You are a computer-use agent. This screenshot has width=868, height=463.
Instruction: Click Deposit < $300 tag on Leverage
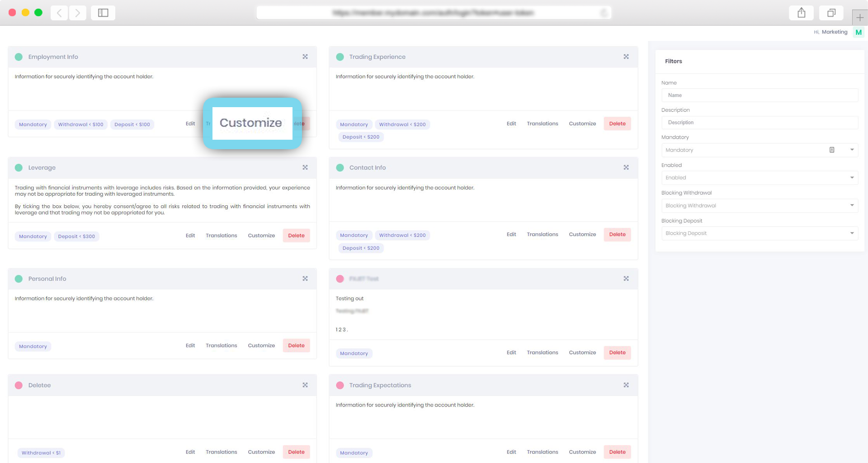[x=76, y=236]
